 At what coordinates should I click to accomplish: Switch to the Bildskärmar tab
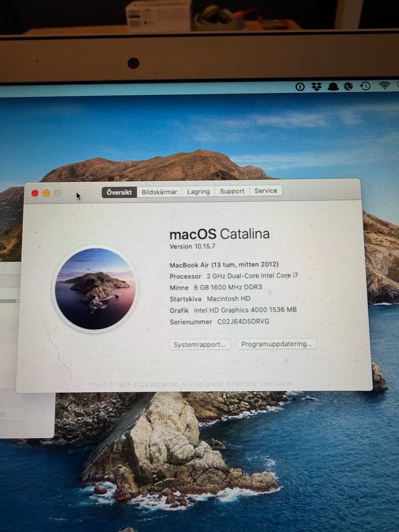(159, 192)
